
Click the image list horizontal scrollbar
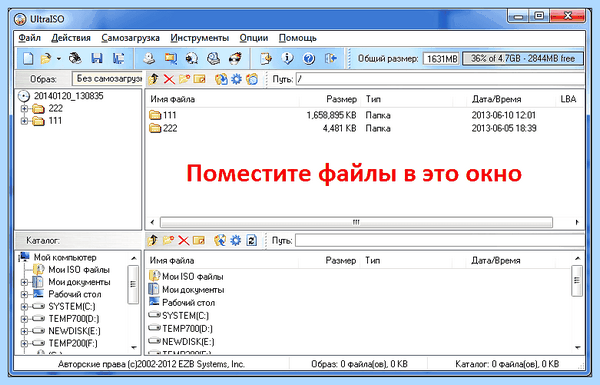(356, 222)
